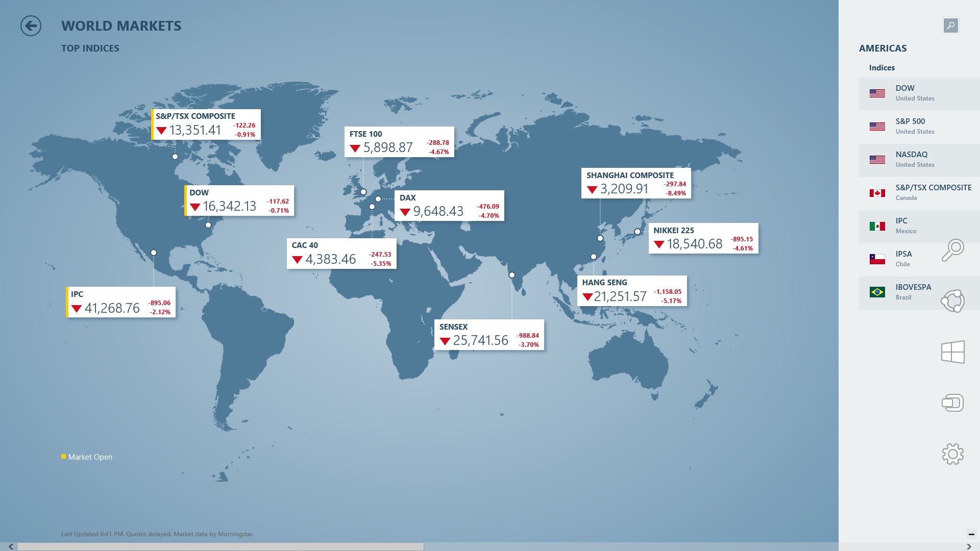Open the DAX map card

click(x=449, y=206)
